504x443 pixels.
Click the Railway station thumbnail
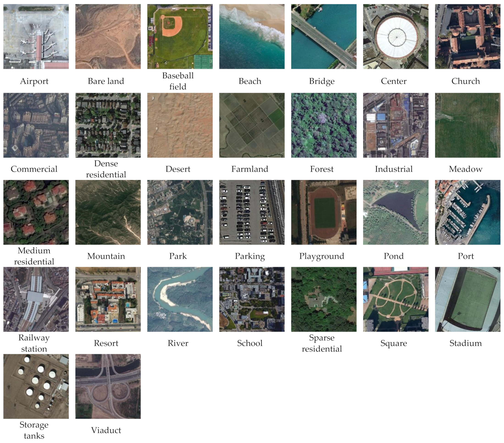(x=36, y=299)
